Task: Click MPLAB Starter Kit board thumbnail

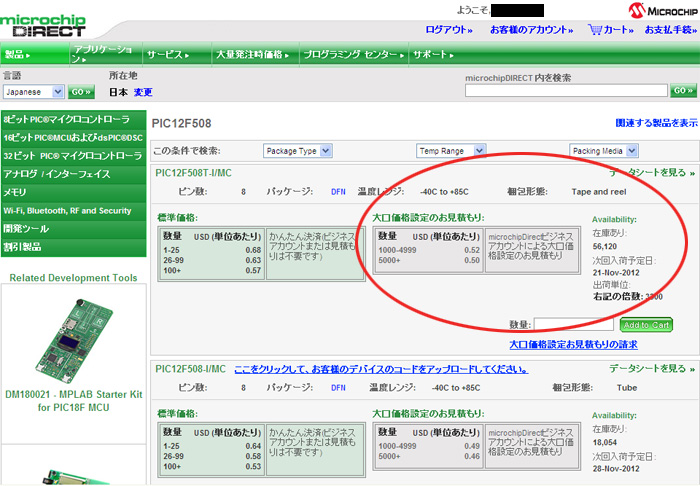Action: click(74, 341)
